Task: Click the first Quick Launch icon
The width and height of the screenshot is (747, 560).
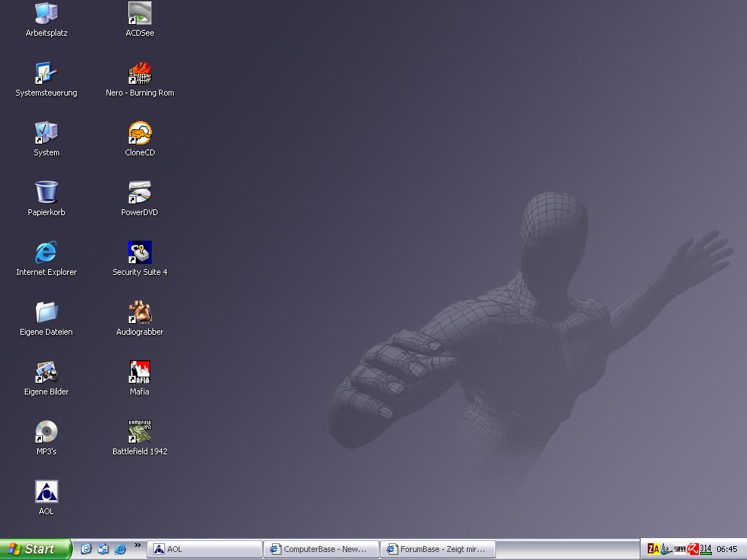Action: coord(86,549)
